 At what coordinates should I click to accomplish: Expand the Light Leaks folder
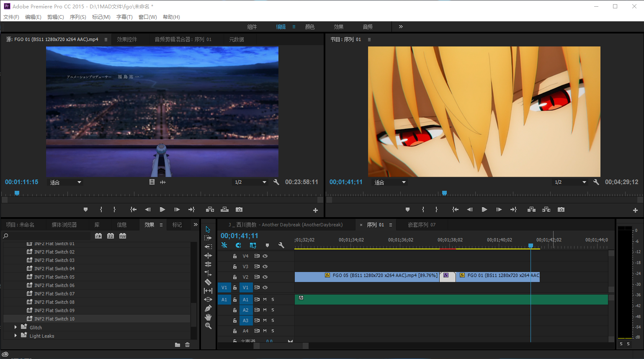[15, 336]
